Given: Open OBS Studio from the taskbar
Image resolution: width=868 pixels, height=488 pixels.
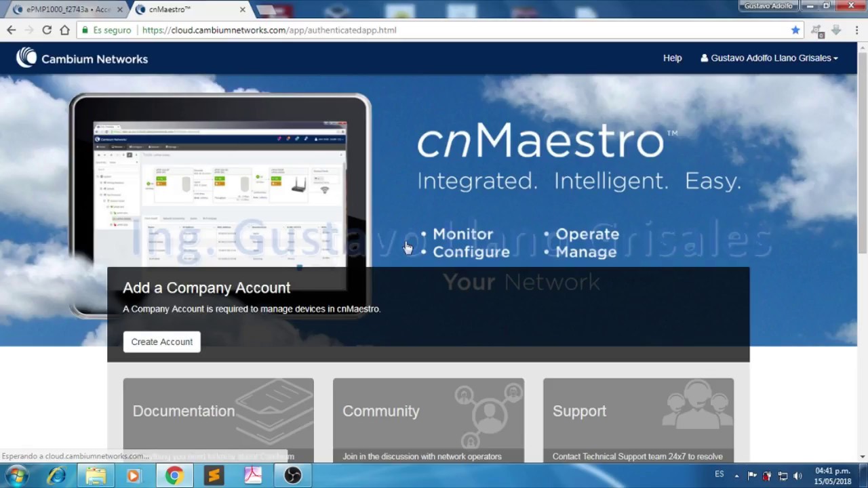Looking at the screenshot, I should click(292, 476).
